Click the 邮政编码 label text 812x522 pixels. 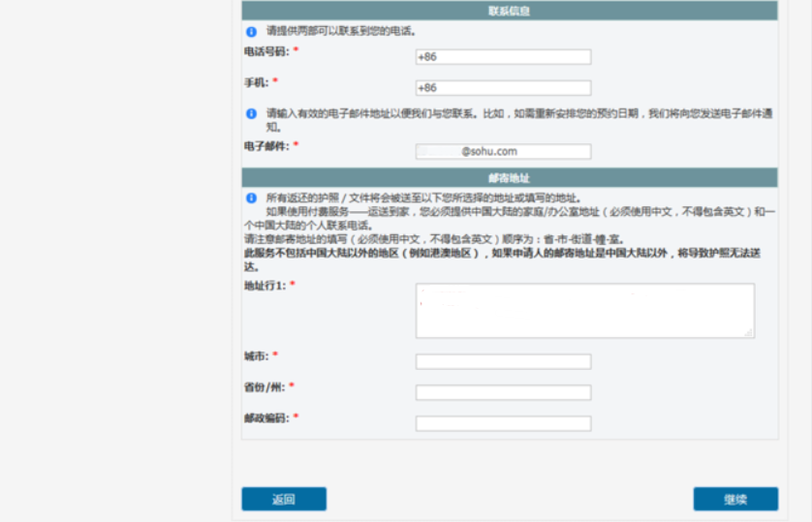pos(265,417)
